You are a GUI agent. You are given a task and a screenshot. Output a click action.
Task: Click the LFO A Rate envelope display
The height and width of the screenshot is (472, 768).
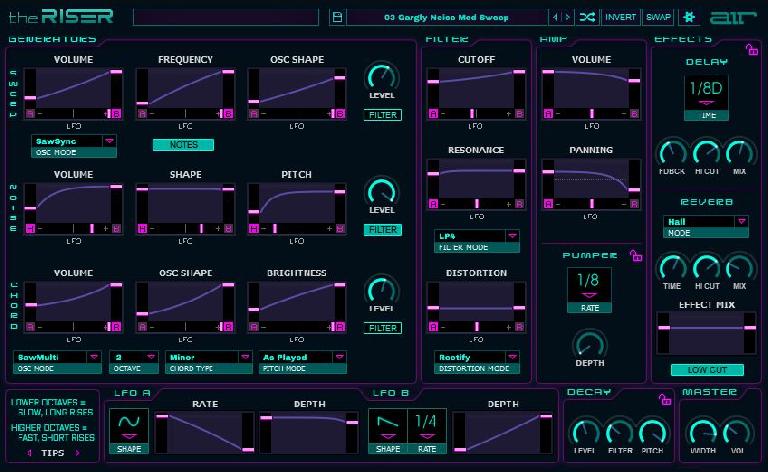tap(205, 433)
